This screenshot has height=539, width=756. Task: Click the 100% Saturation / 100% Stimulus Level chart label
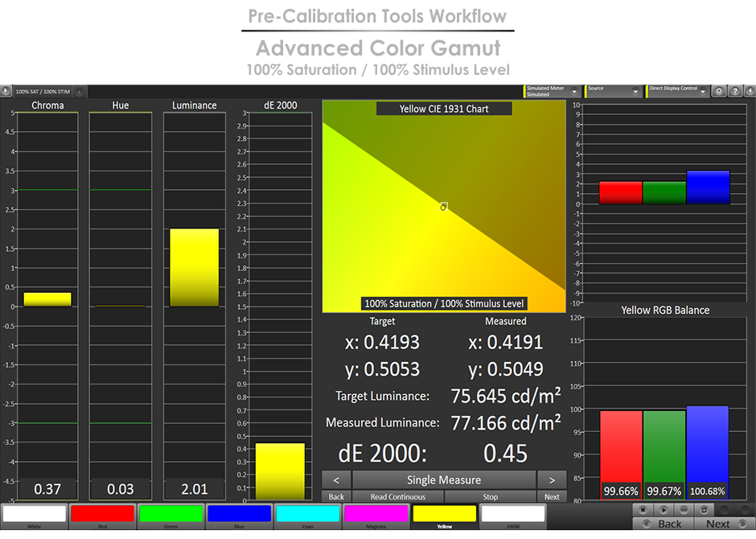tap(444, 304)
